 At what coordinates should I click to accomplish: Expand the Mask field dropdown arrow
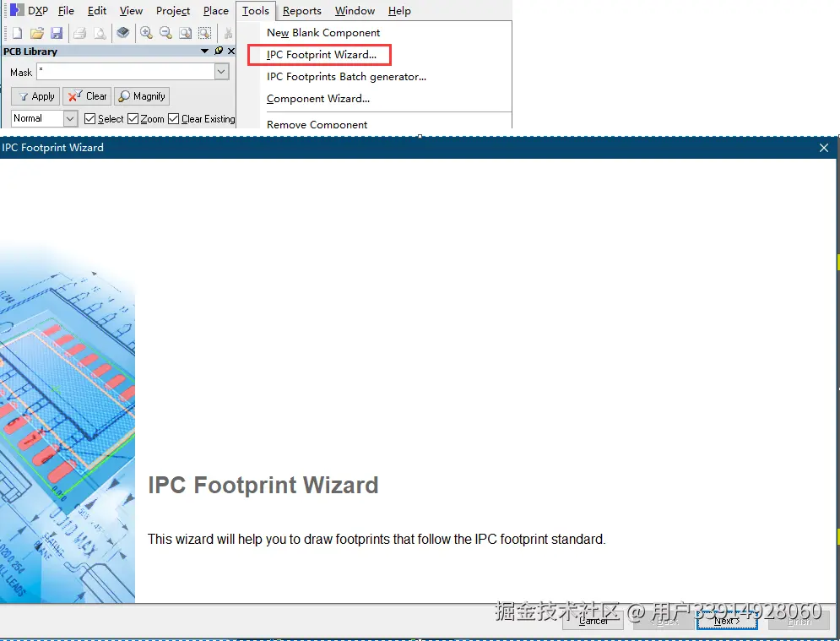(222, 72)
